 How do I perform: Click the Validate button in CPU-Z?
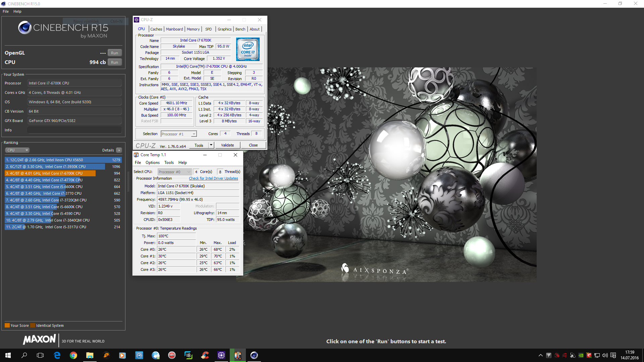coord(227,145)
